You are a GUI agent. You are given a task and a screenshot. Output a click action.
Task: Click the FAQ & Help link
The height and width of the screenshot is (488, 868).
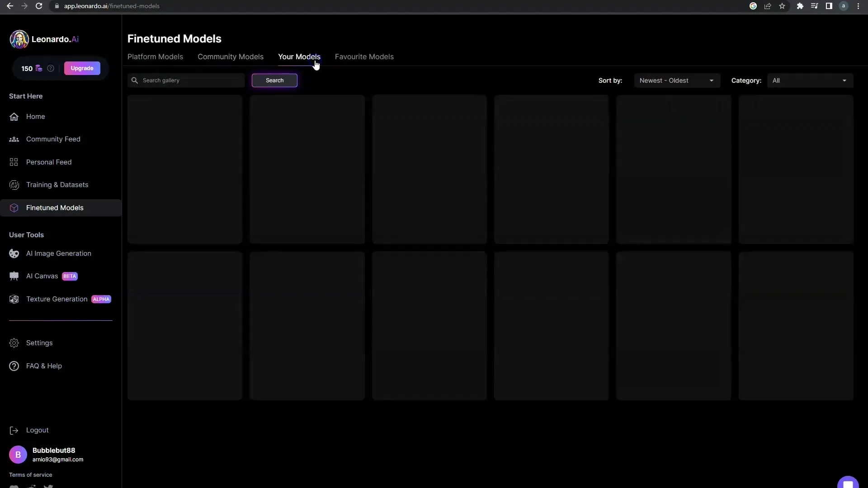pos(44,365)
